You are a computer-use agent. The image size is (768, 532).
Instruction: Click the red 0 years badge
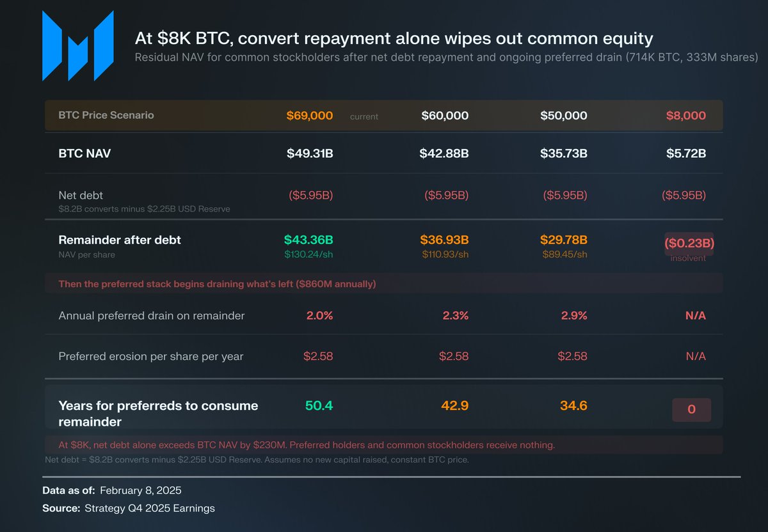pos(691,410)
